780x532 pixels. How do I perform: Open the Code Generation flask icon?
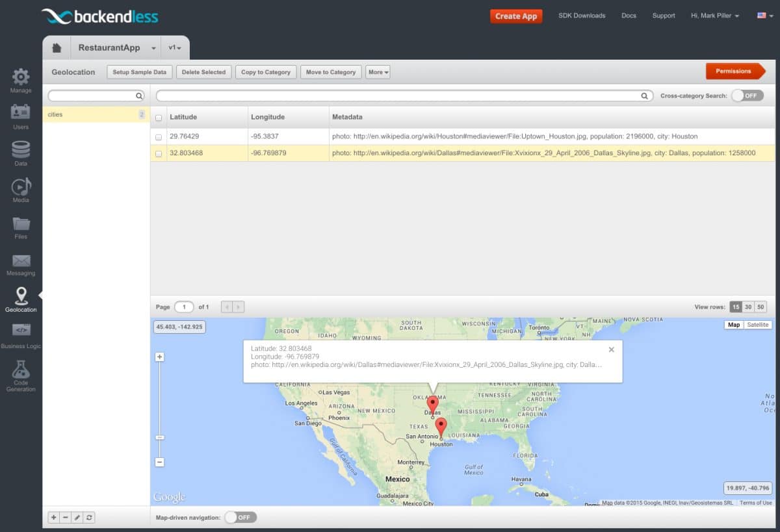(x=21, y=370)
